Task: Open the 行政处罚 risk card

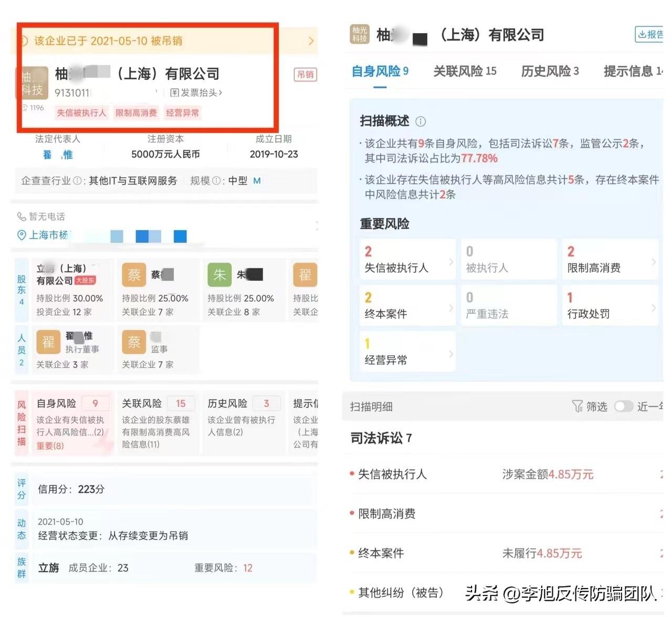Action: click(x=610, y=305)
